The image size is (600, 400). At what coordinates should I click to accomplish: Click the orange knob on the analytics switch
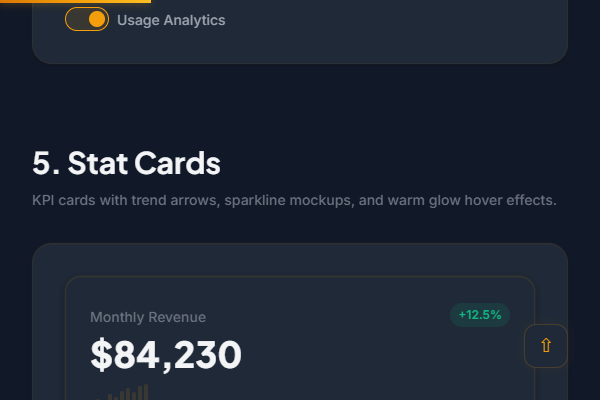(x=97, y=19)
